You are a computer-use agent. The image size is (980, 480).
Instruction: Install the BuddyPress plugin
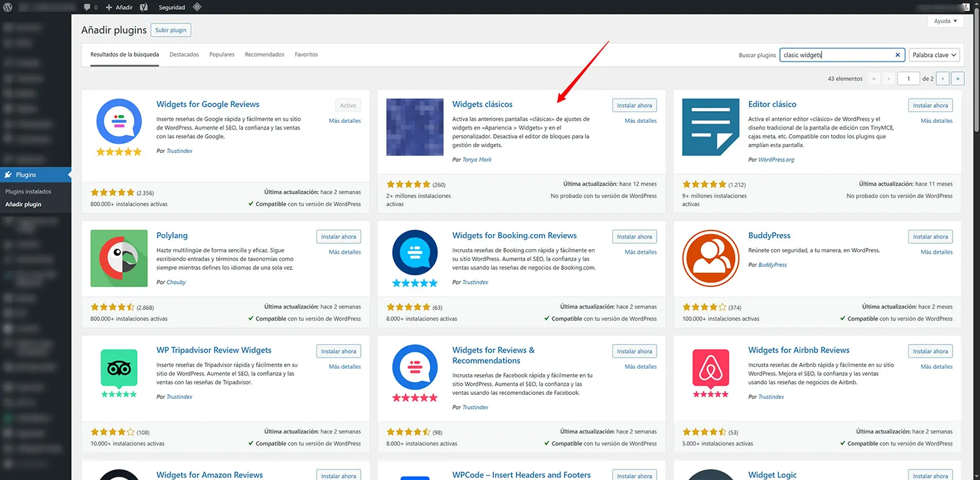[930, 237]
